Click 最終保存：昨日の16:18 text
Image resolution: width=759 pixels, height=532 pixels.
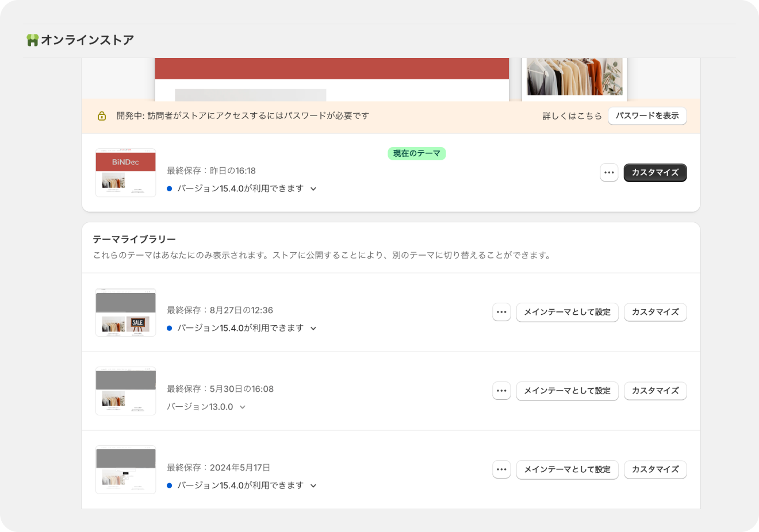[211, 171]
